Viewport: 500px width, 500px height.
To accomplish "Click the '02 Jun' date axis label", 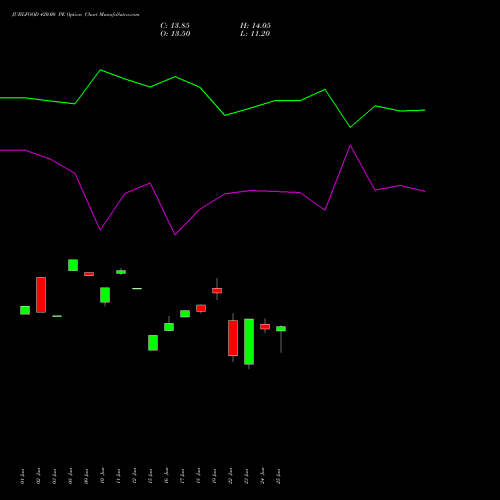I will pos(38,476).
